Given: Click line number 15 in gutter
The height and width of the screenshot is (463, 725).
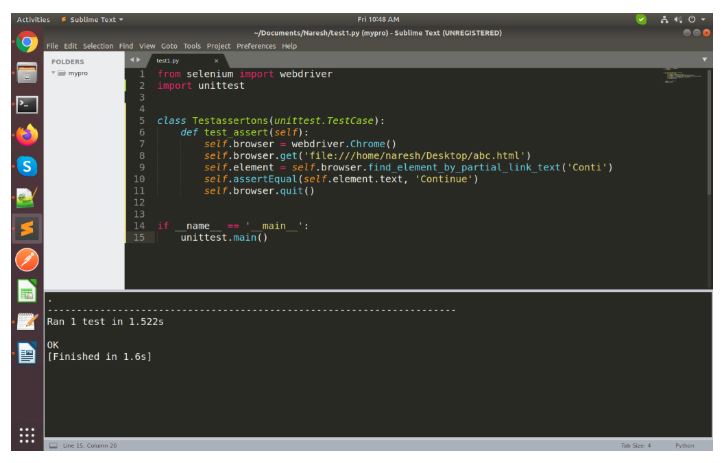Looking at the screenshot, I should click(x=139, y=238).
